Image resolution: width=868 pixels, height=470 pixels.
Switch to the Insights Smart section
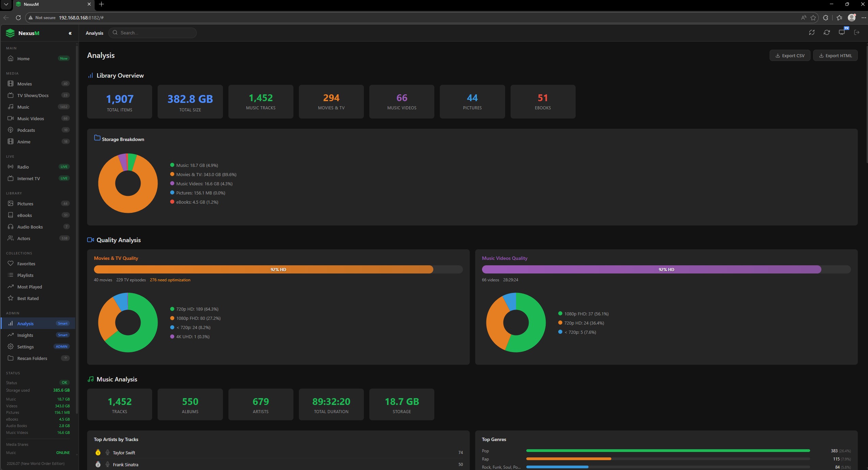click(26, 335)
